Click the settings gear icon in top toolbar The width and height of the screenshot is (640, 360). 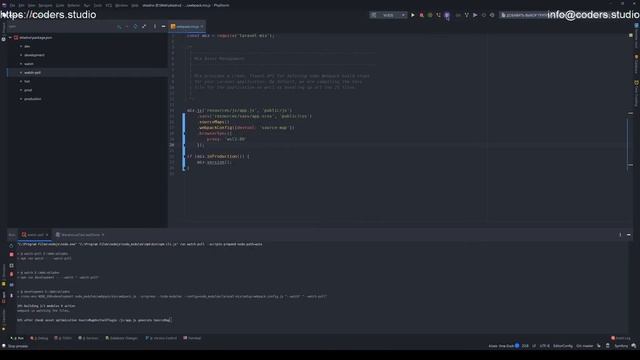492,15
